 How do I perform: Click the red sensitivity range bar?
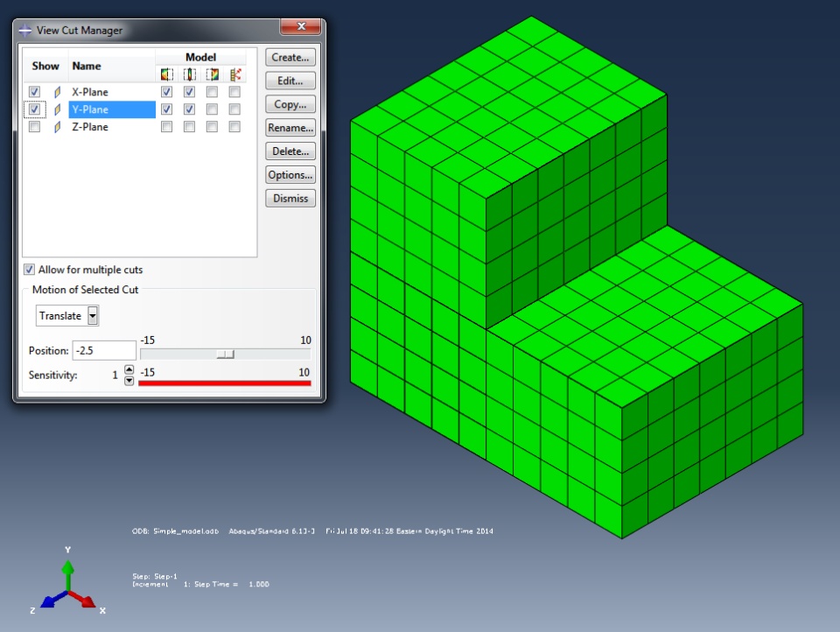click(x=225, y=383)
